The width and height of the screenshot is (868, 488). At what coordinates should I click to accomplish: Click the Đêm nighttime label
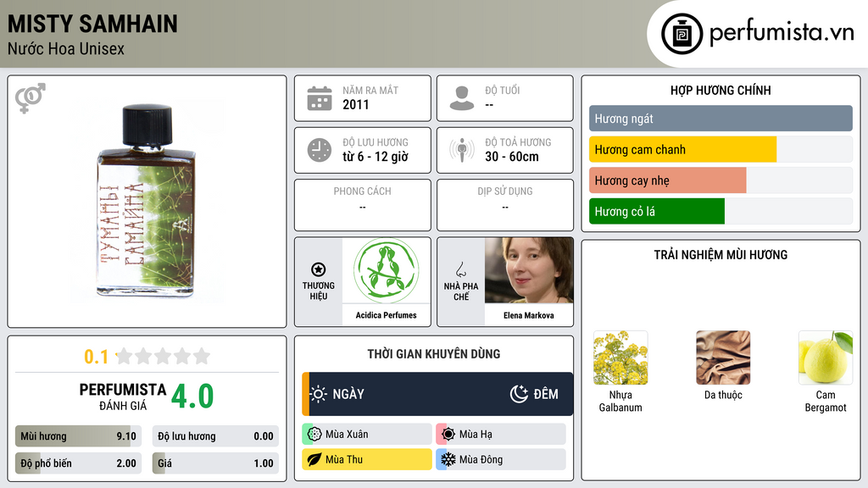(x=546, y=394)
